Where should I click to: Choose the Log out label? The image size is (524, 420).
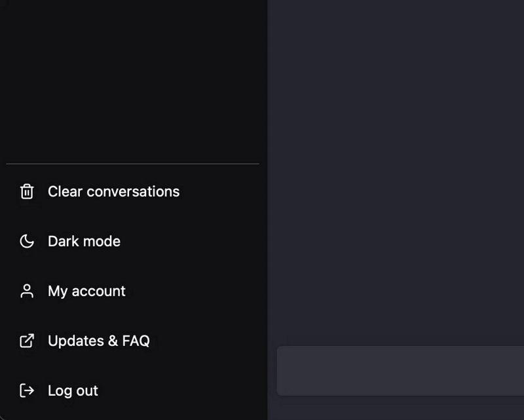tap(73, 391)
